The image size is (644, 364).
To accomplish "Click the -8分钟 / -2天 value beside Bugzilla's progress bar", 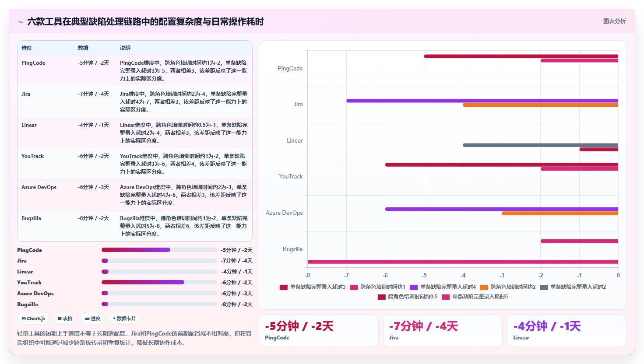I will [236, 304].
